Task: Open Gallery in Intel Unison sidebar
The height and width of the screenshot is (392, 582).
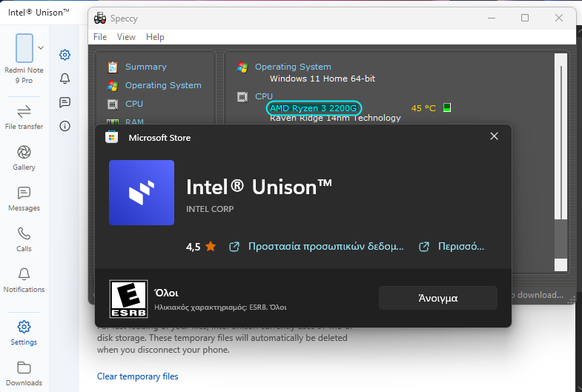Action: [x=24, y=159]
